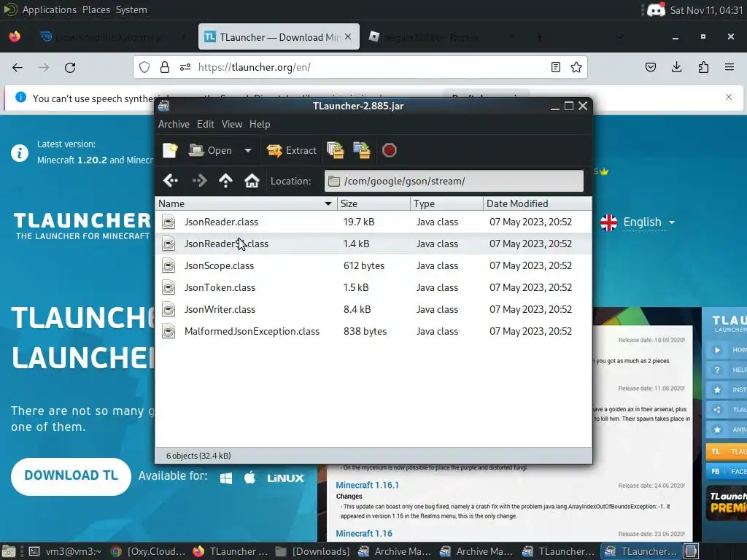The image size is (747, 560).
Task: Stop operation red button in toolbar
Action: point(390,150)
